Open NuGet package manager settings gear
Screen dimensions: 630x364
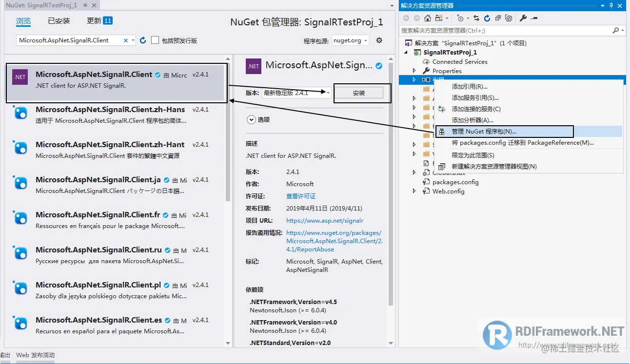pos(379,40)
